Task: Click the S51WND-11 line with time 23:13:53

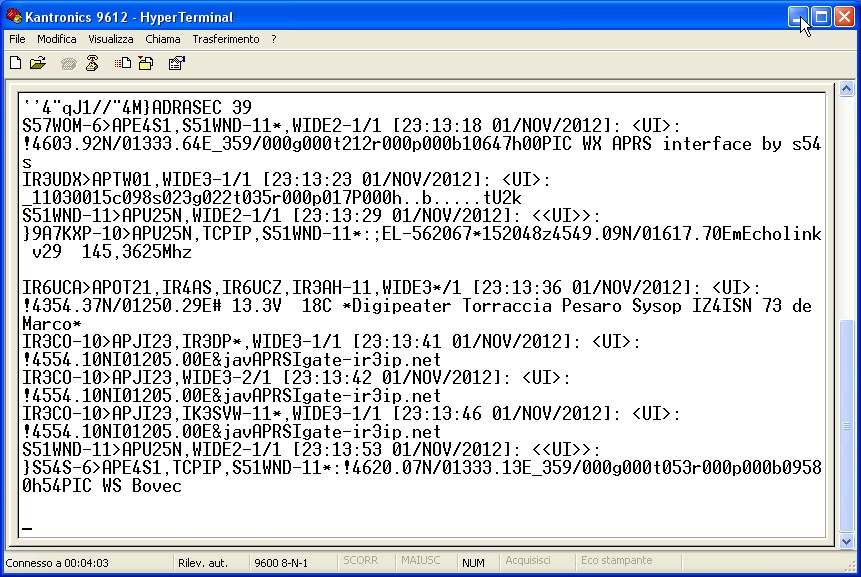Action: (x=311, y=450)
